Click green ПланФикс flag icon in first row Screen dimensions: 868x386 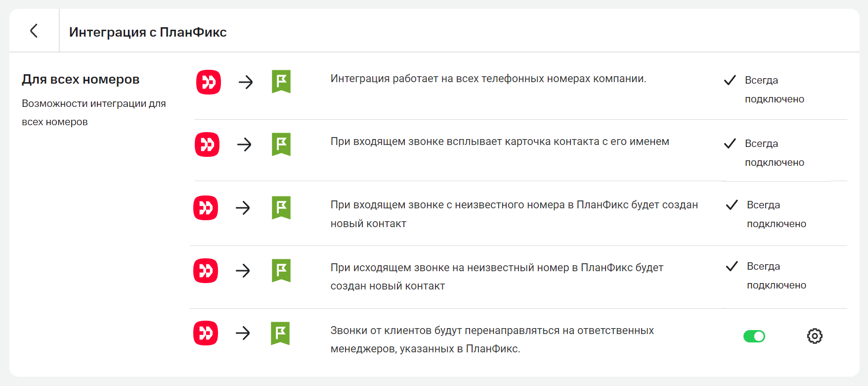[281, 82]
